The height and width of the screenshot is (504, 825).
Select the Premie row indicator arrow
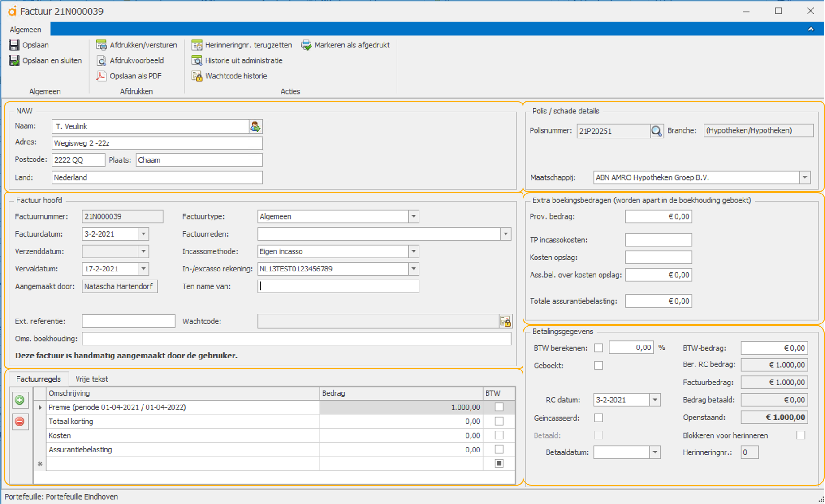pos(40,407)
